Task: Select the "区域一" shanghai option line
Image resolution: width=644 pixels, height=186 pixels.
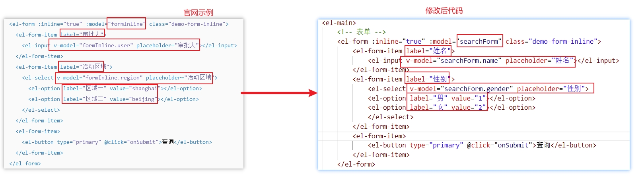Action: pos(110,88)
